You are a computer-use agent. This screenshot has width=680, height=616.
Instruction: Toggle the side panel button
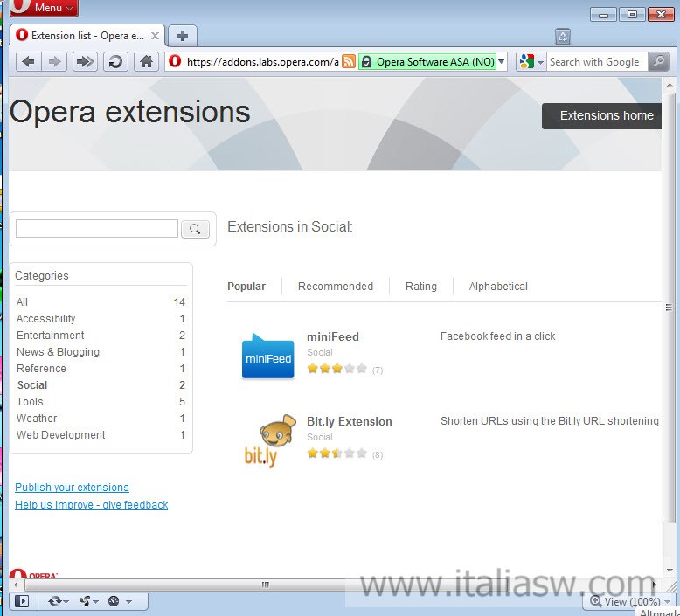click(22, 601)
